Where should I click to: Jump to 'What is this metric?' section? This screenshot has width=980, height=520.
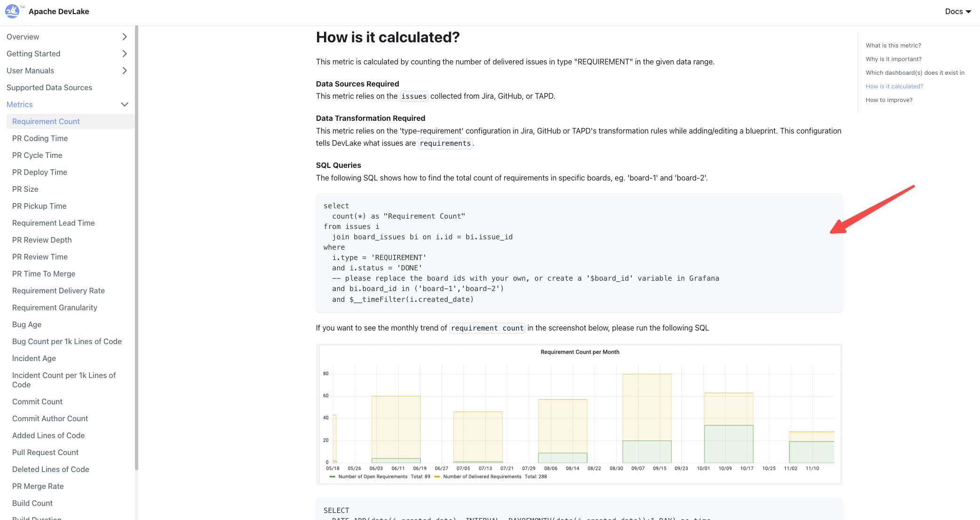[x=893, y=46]
